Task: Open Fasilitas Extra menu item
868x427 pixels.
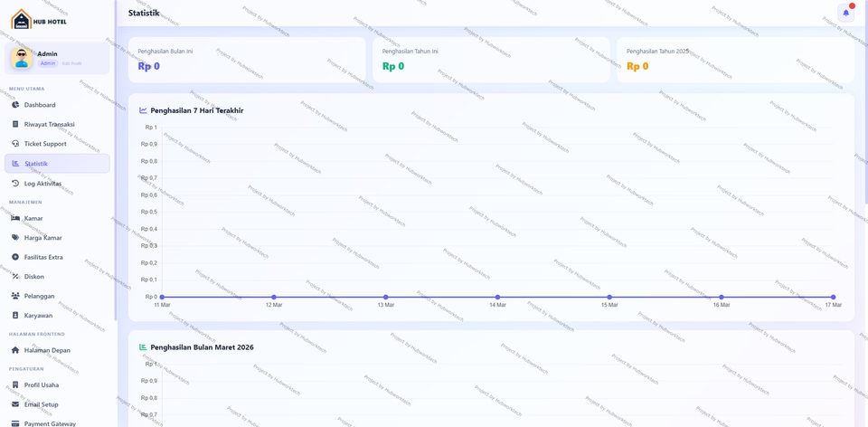Action: [x=43, y=257]
